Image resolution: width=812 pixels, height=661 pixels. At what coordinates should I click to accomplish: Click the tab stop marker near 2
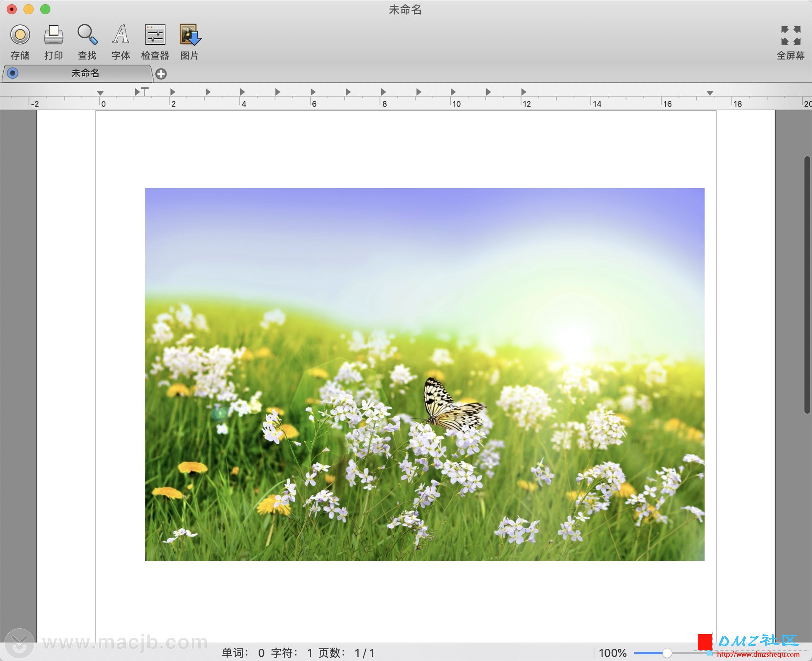[173, 92]
